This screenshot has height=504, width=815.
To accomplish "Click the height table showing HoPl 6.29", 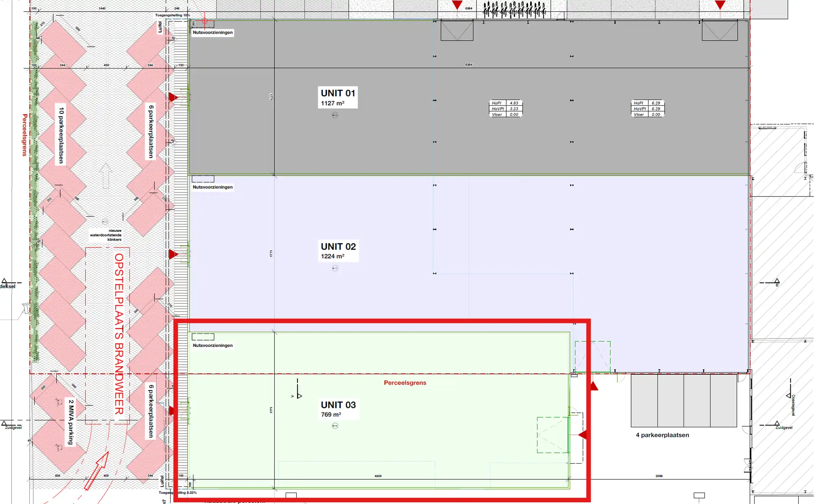I will (647, 108).
